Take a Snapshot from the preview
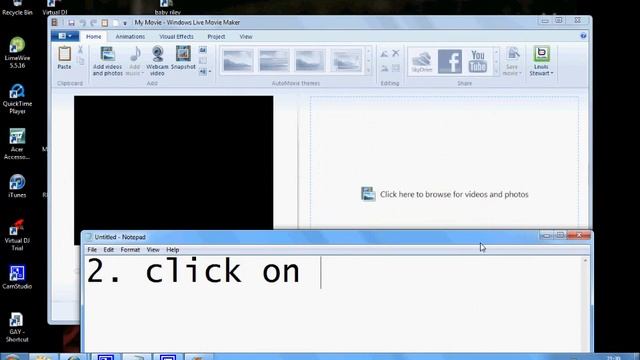The height and width of the screenshot is (360, 640). click(x=183, y=58)
